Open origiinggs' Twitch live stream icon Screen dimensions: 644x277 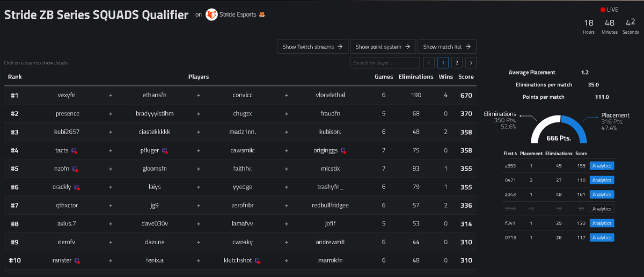(x=342, y=151)
